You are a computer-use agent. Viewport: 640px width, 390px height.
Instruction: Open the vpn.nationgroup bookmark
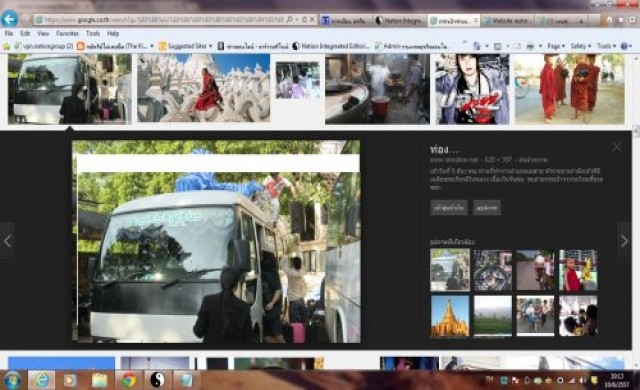[43, 46]
